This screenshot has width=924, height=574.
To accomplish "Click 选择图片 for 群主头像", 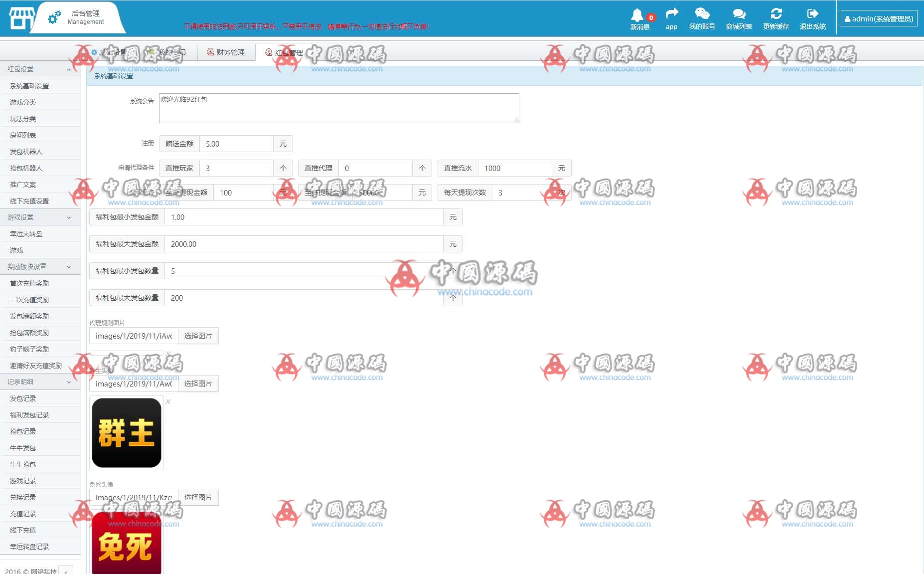I will click(x=198, y=383).
